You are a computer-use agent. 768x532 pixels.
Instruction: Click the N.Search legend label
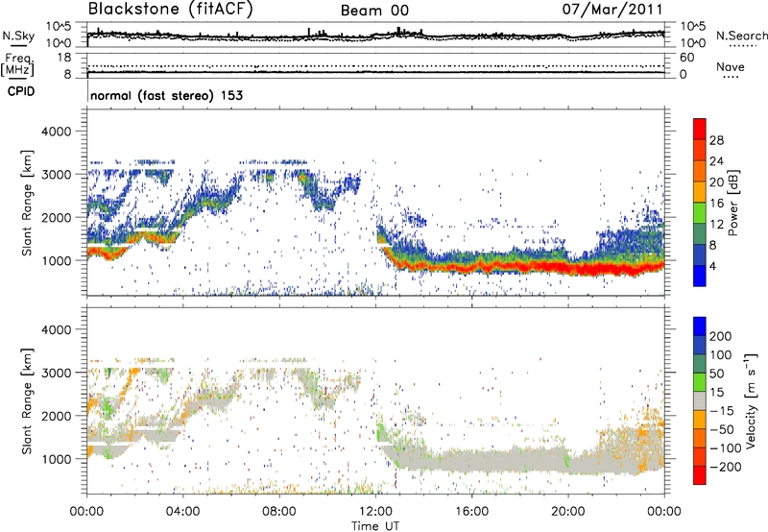(741, 36)
